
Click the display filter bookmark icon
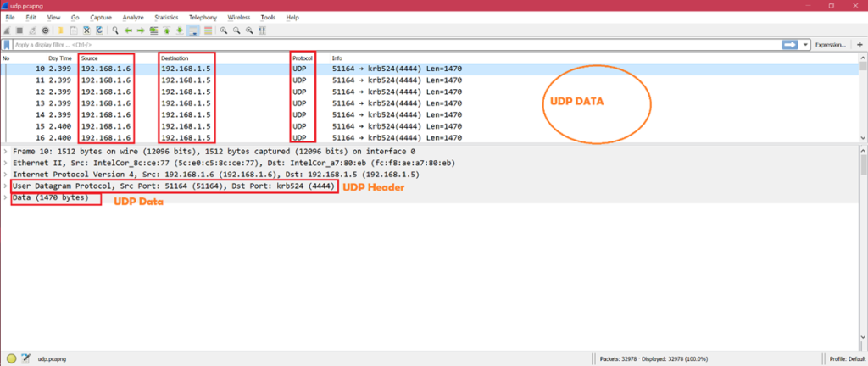click(7, 44)
